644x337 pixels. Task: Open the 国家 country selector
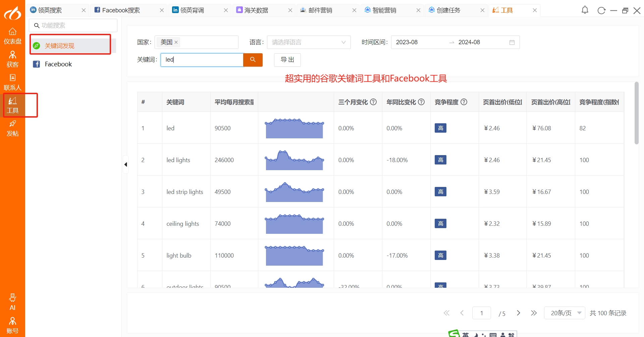click(x=196, y=42)
